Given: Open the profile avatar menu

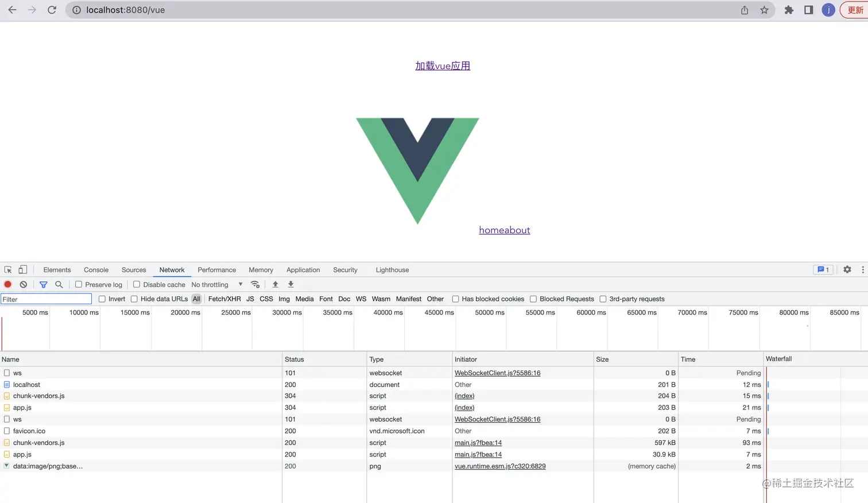Looking at the screenshot, I should click(828, 10).
